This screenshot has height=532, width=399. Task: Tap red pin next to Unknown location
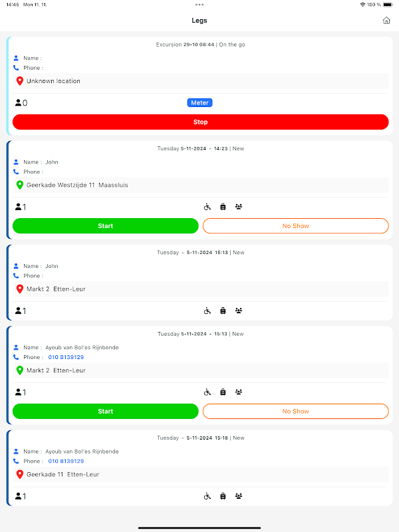tap(20, 81)
